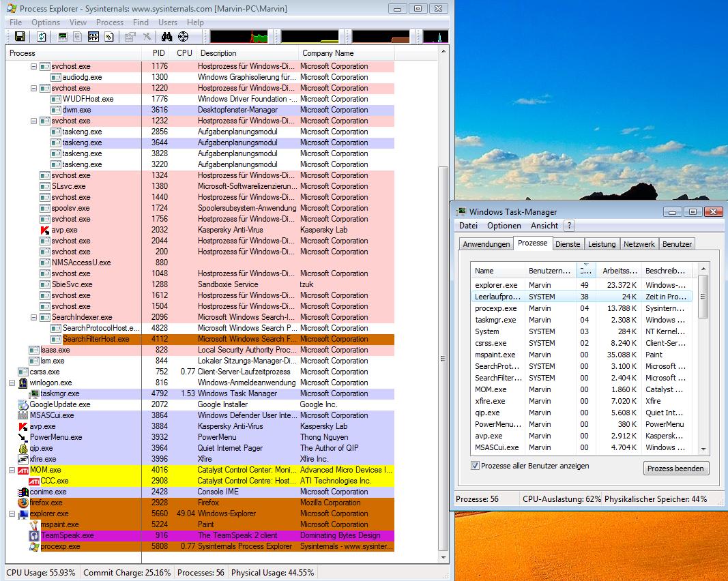Click the Kaspersky icon beside avp.exe PID 2032
The image size is (728, 581).
coord(45,230)
